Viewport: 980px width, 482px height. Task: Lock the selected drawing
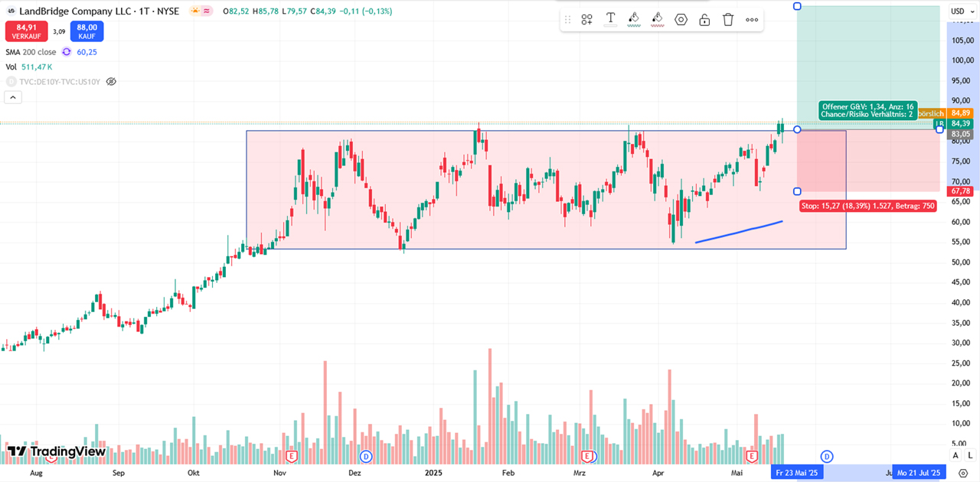click(704, 20)
